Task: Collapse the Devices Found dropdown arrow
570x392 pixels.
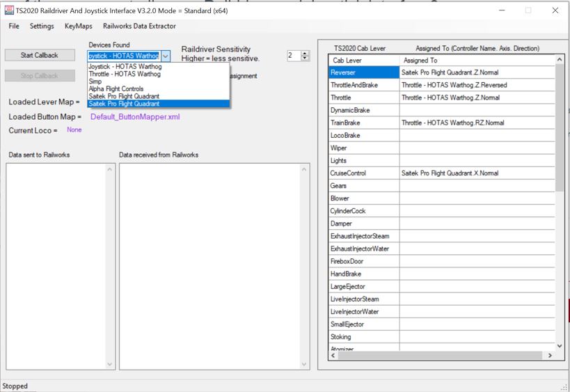Action: tap(165, 56)
